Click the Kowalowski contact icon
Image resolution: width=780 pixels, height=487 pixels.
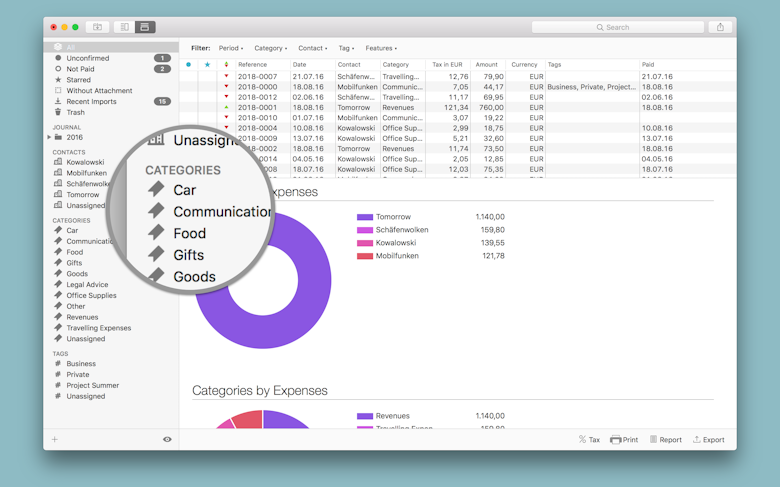click(58, 162)
